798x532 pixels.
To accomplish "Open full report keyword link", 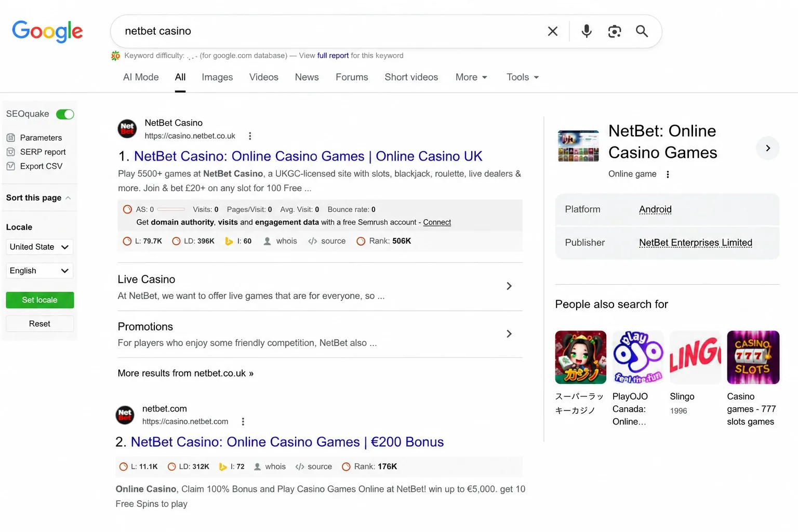I will (333, 56).
